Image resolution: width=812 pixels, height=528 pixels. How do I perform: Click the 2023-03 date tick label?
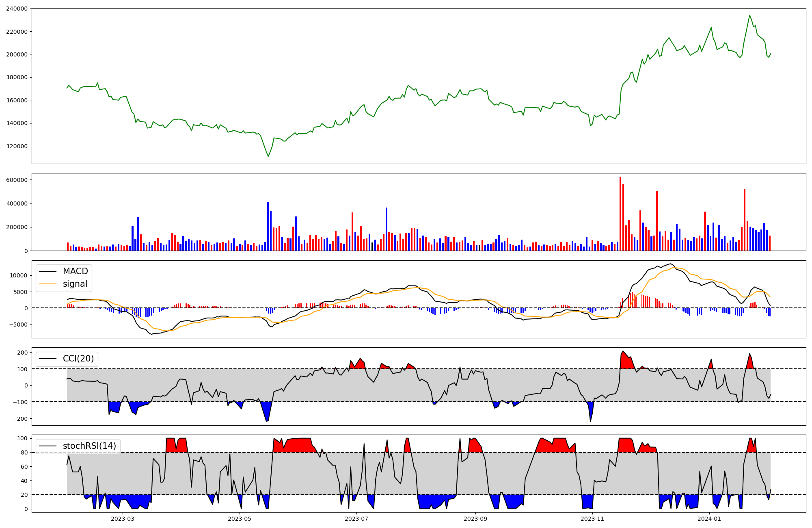pyautogui.click(x=122, y=519)
